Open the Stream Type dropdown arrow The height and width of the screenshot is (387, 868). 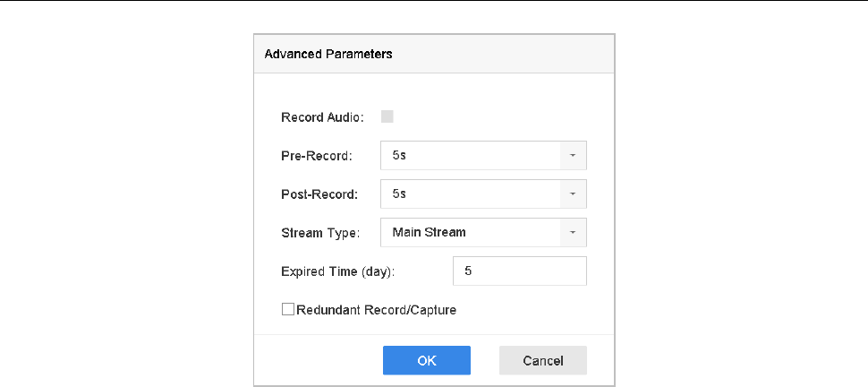click(574, 233)
